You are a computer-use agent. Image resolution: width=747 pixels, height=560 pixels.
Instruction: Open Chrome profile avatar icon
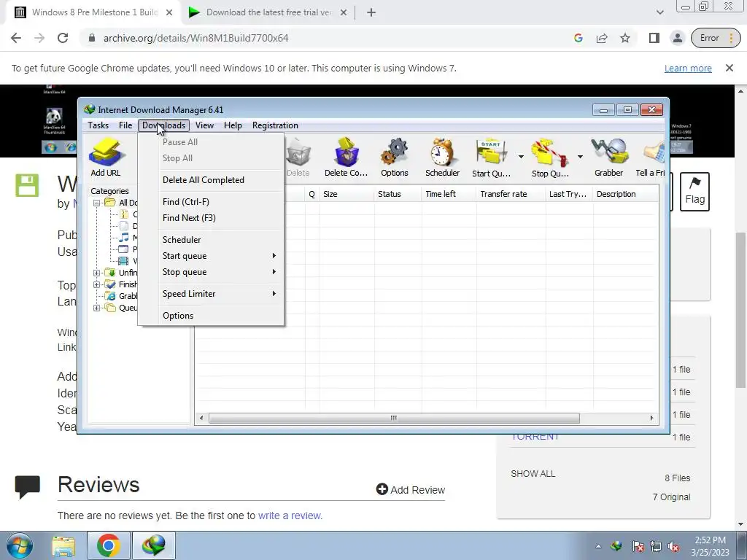pos(678,38)
